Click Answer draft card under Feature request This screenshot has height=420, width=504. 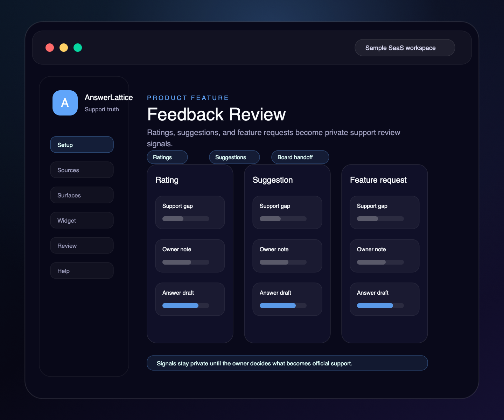[x=385, y=299]
